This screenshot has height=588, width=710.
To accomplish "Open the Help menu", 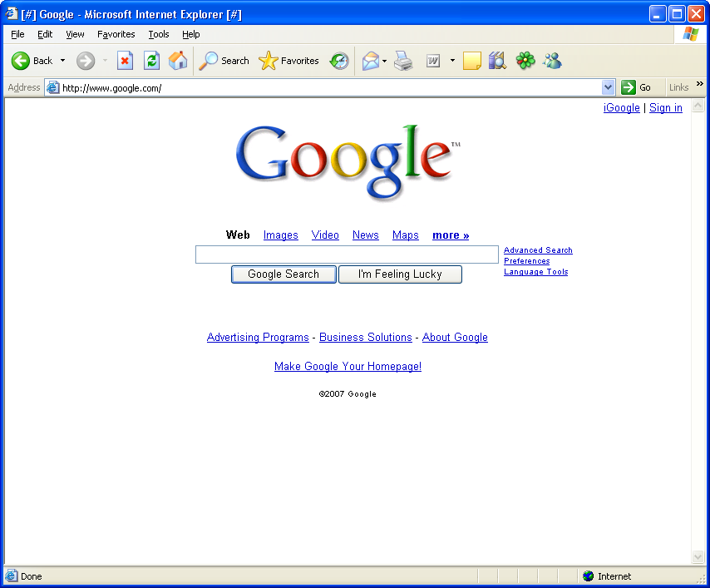I will pos(190,34).
